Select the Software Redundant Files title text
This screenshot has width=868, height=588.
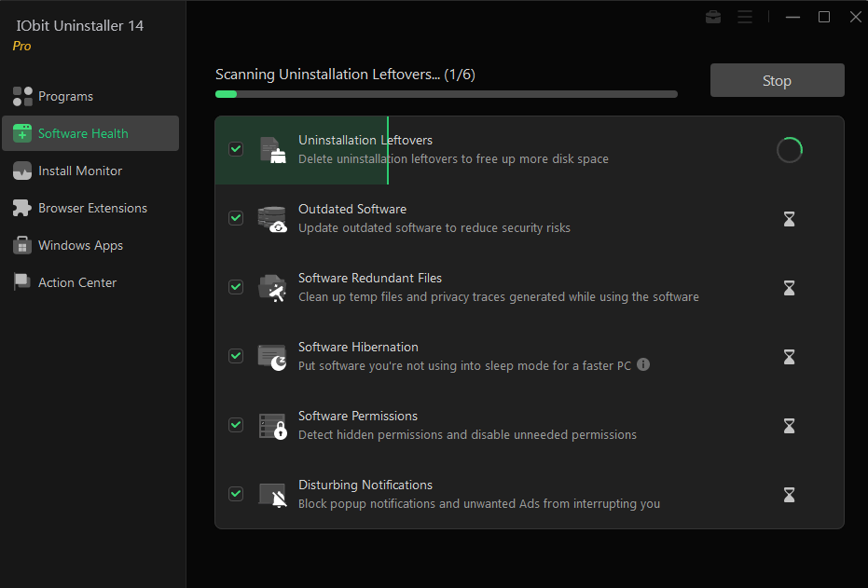pos(370,278)
